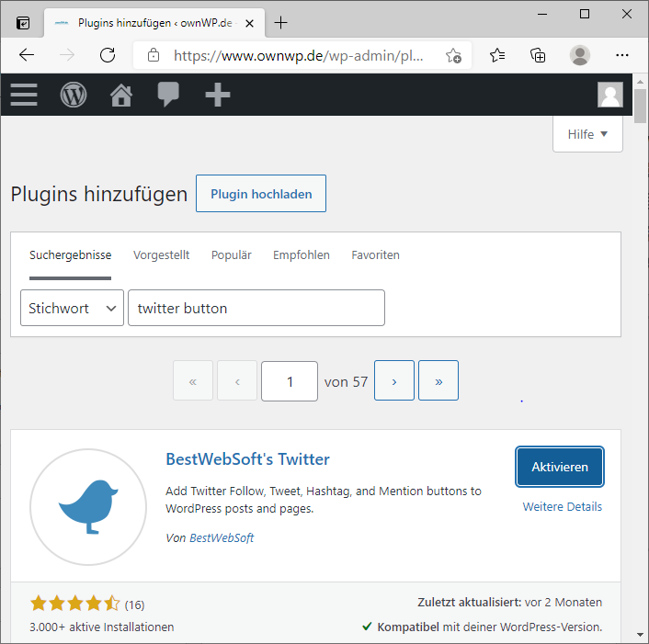Image resolution: width=649 pixels, height=644 pixels.
Task: Reload the page with refresh icon
Action: (108, 55)
